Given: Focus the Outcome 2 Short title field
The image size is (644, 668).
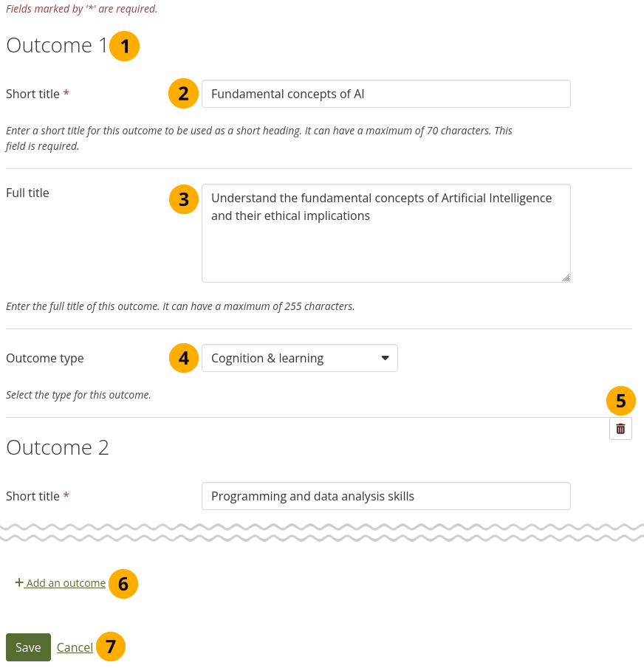Looking at the screenshot, I should tap(386, 496).
